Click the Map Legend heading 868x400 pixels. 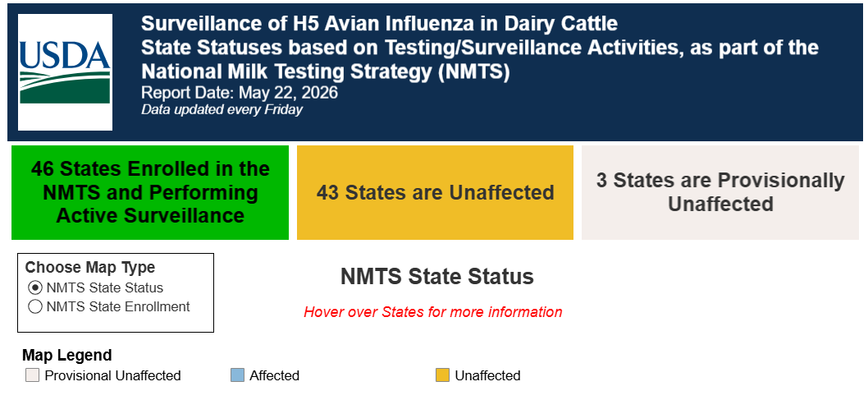coord(67,355)
